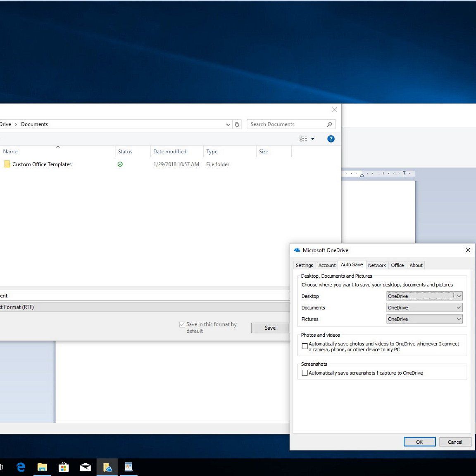
Task: Toggle the Save in this format by default checkbox
Action: pos(182,325)
